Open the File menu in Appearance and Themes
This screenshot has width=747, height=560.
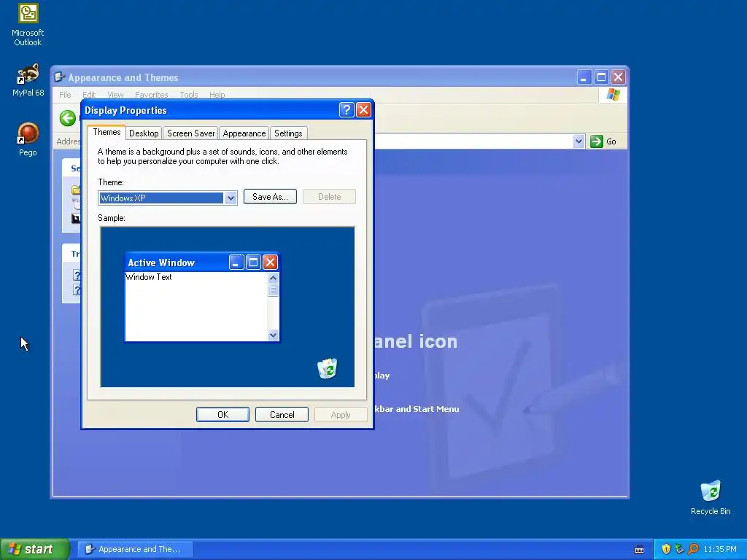65,95
